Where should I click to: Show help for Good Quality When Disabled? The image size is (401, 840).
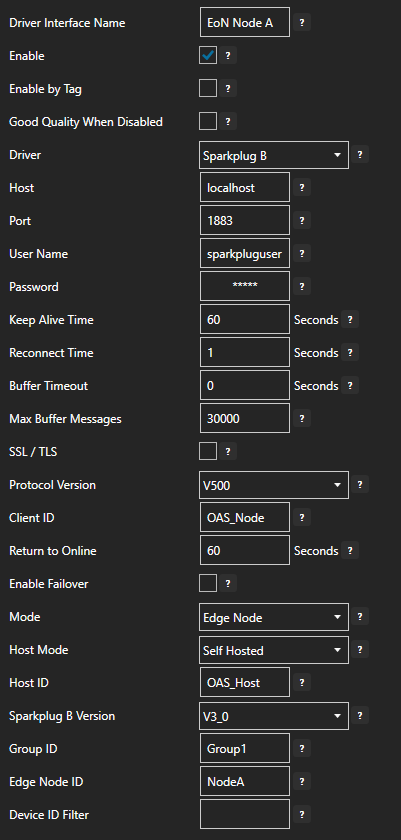(x=228, y=122)
